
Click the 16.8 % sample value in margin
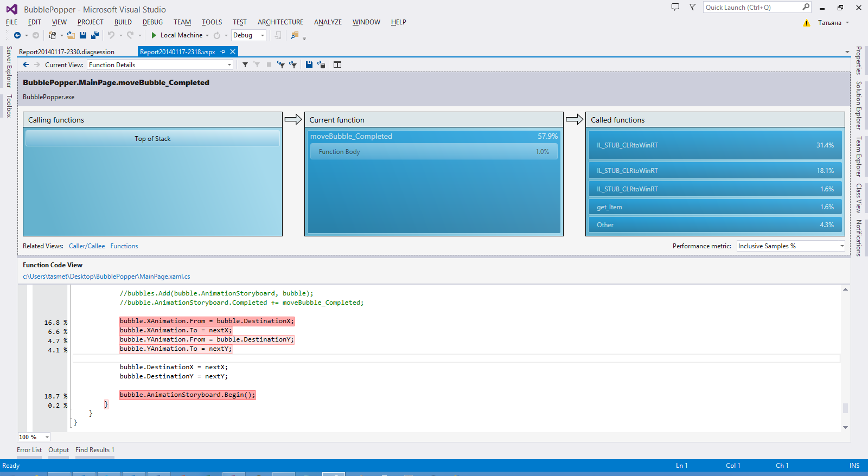pyautogui.click(x=55, y=323)
